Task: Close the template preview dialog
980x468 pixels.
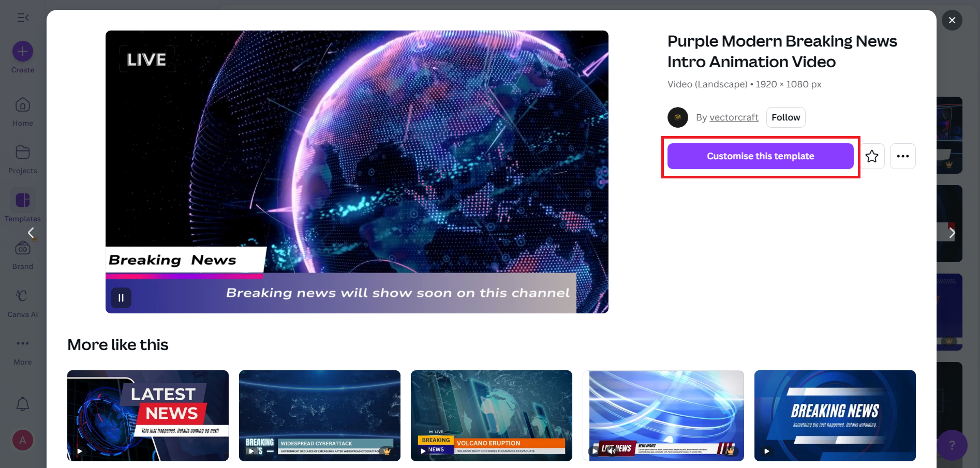Action: pyautogui.click(x=952, y=20)
